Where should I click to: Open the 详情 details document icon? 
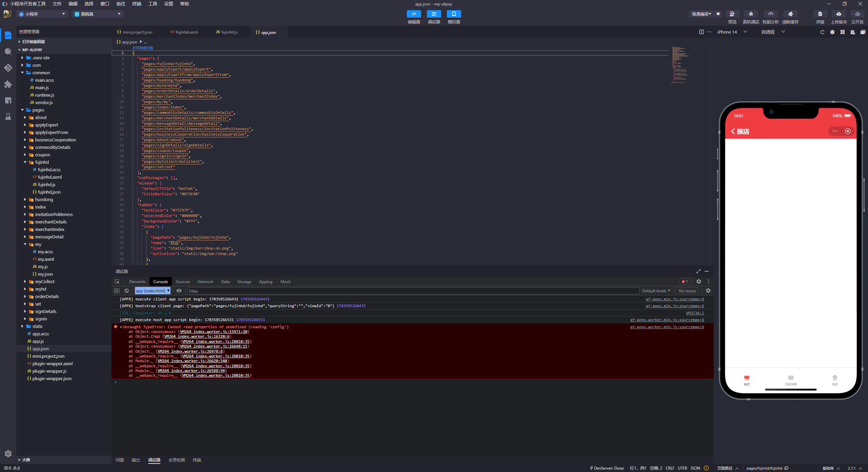click(820, 14)
